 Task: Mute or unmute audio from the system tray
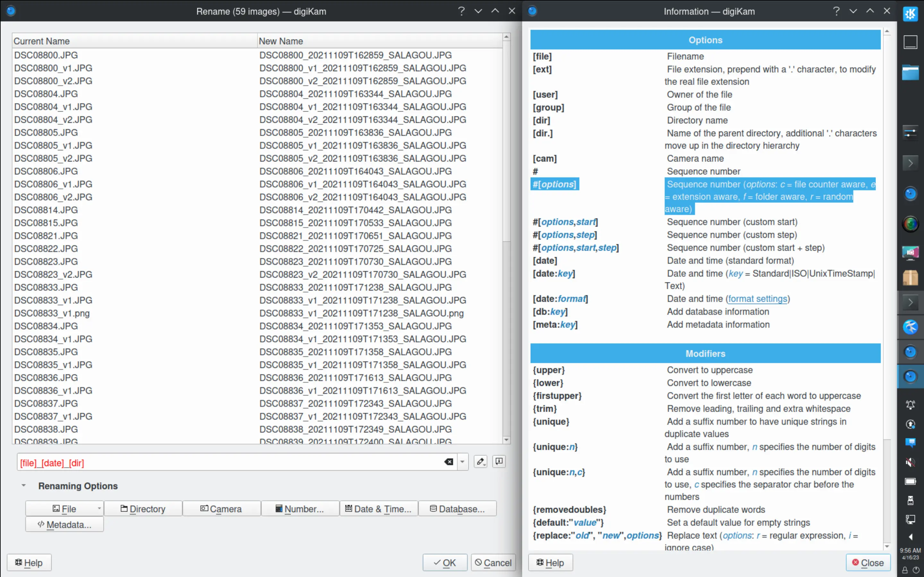point(911,463)
